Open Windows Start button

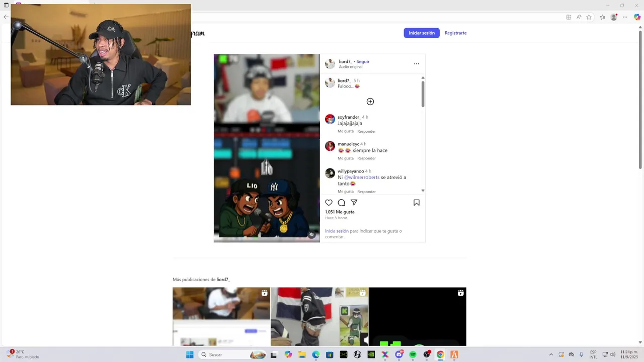pyautogui.click(x=190, y=354)
